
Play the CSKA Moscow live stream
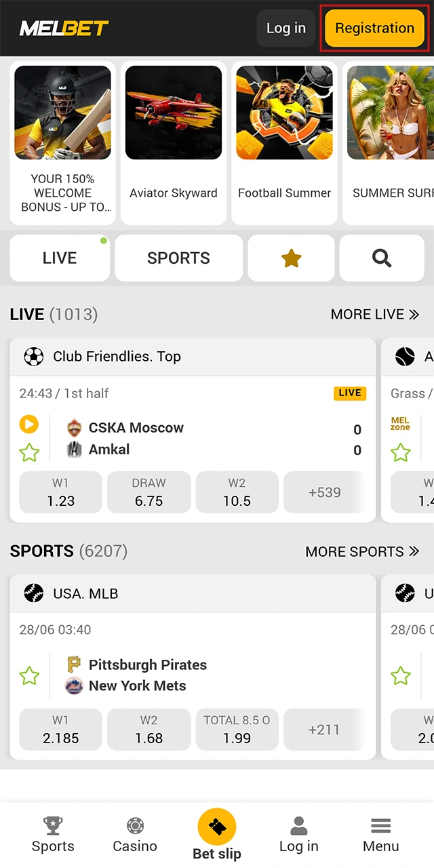click(x=28, y=425)
